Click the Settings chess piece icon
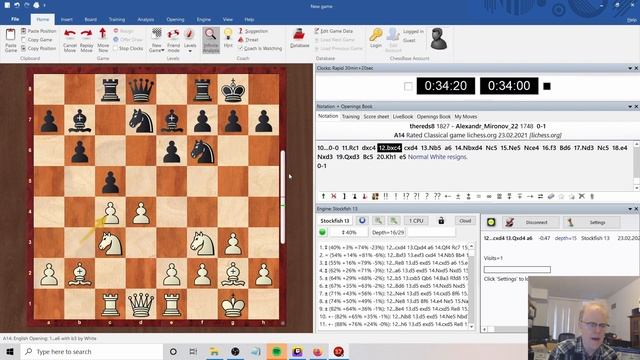This screenshot has height=360, width=640. [570, 222]
